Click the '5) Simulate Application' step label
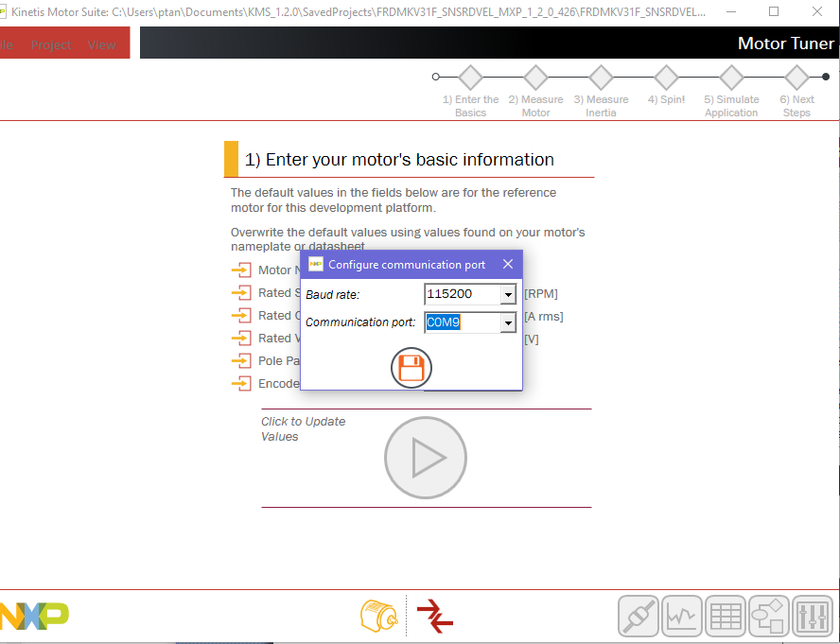The image size is (840, 644). [731, 106]
